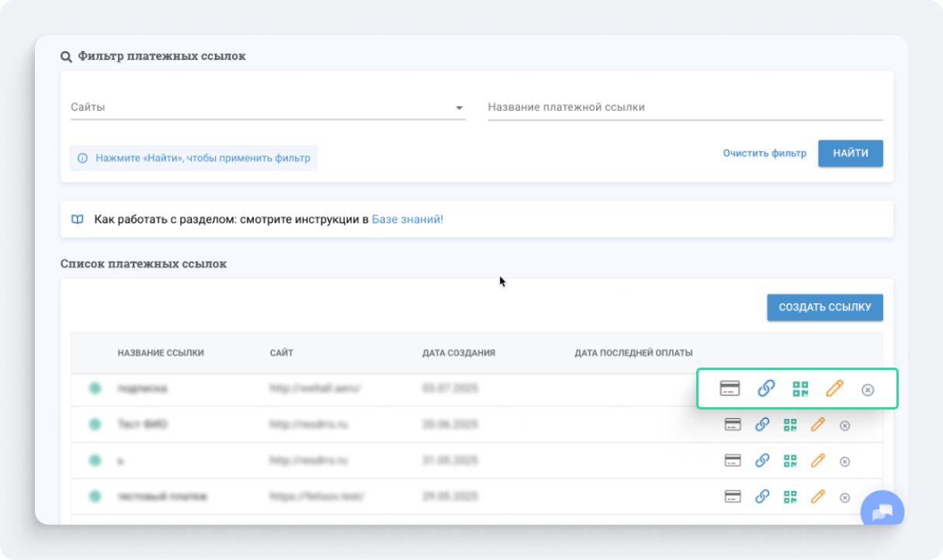Click the chain icon for the 31.05.2025 link
Screen dimensions: 943x560
coord(762,461)
